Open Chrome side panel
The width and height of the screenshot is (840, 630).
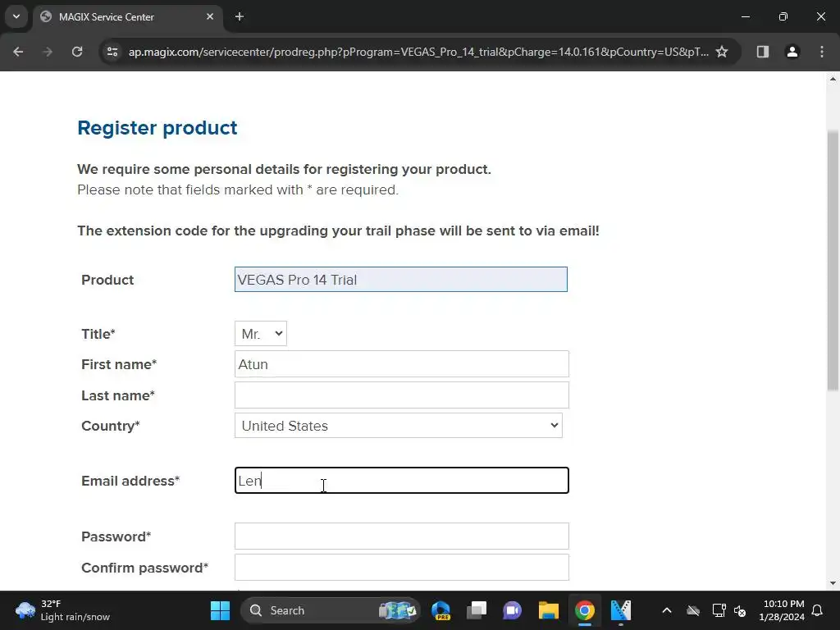762,52
